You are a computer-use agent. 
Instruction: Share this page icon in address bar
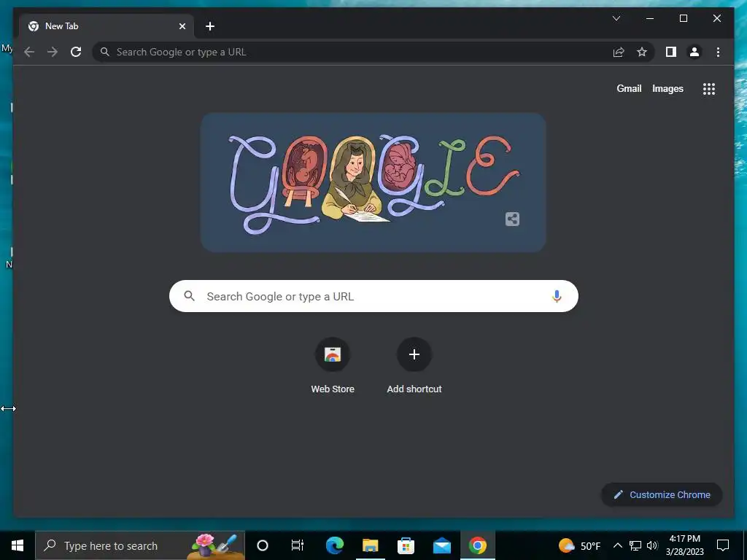[619, 52]
